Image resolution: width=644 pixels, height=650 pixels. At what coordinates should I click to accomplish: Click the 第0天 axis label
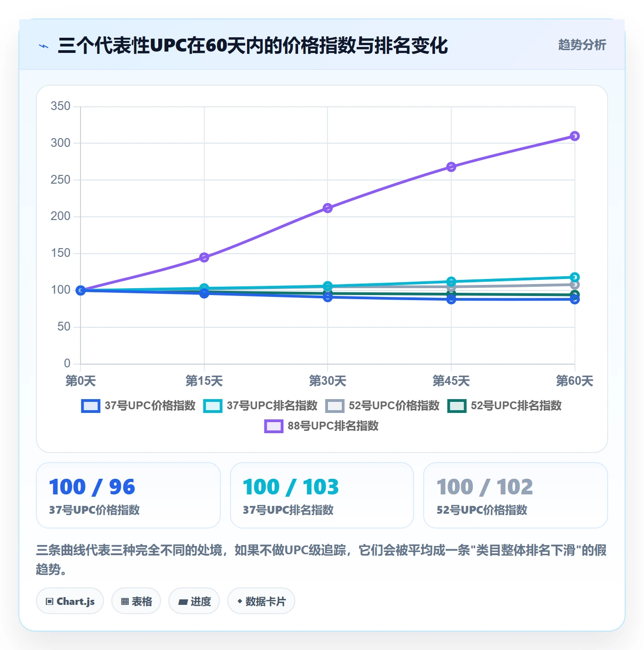point(80,381)
